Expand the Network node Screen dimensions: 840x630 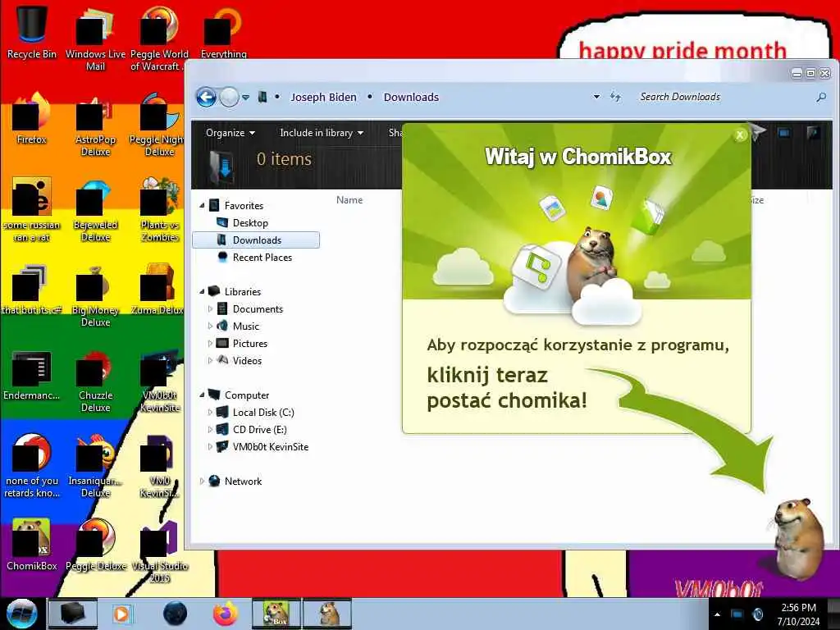(x=202, y=481)
